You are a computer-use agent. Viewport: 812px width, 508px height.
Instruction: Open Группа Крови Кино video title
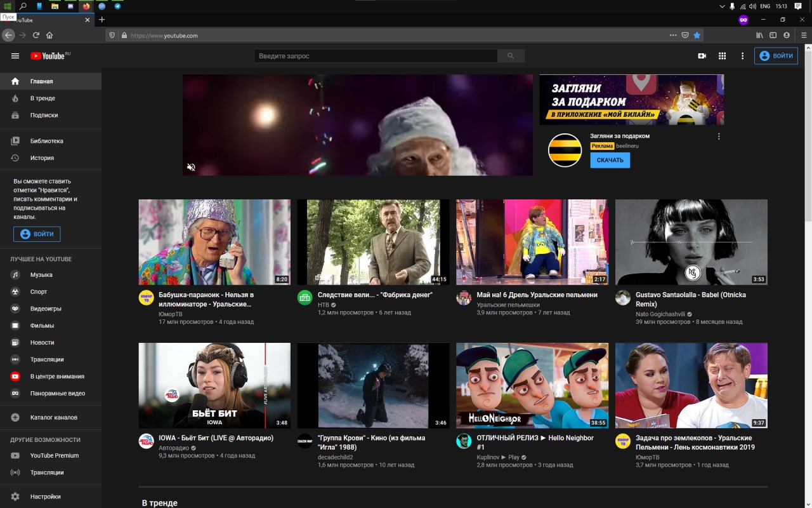(371, 442)
